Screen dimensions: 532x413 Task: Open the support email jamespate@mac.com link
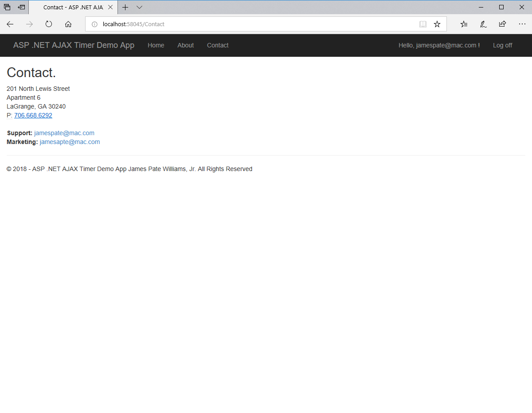coord(64,133)
